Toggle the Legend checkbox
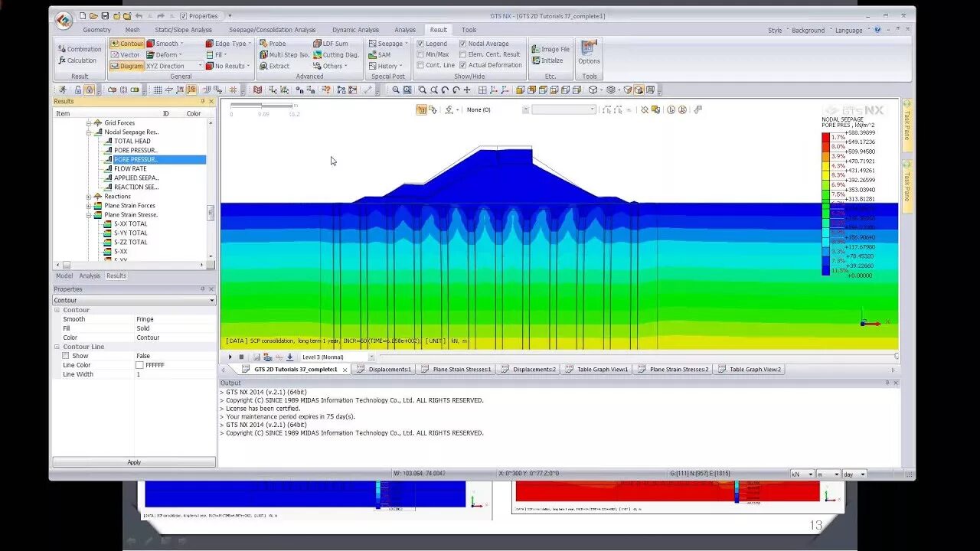Image resolution: width=980 pixels, height=551 pixels. (x=420, y=44)
